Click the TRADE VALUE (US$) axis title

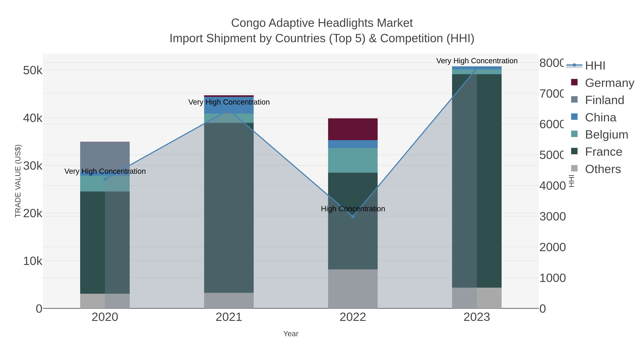point(18,181)
